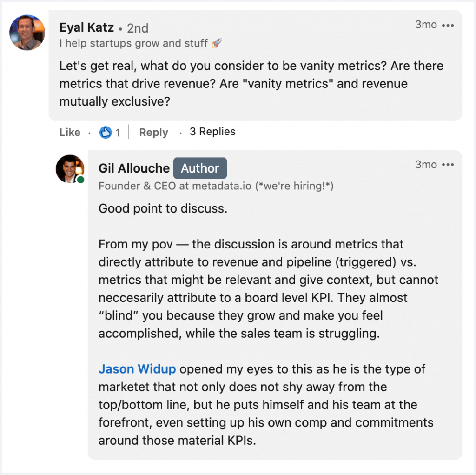Click Eyal Katz's name heading
This screenshot has height=475, width=476.
pyautogui.click(x=86, y=27)
